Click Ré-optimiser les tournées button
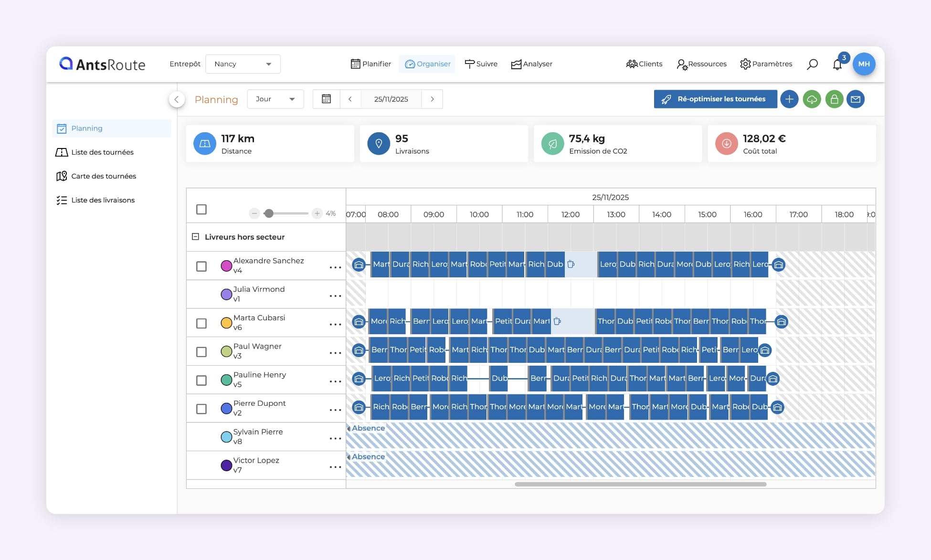The height and width of the screenshot is (560, 931). click(715, 99)
